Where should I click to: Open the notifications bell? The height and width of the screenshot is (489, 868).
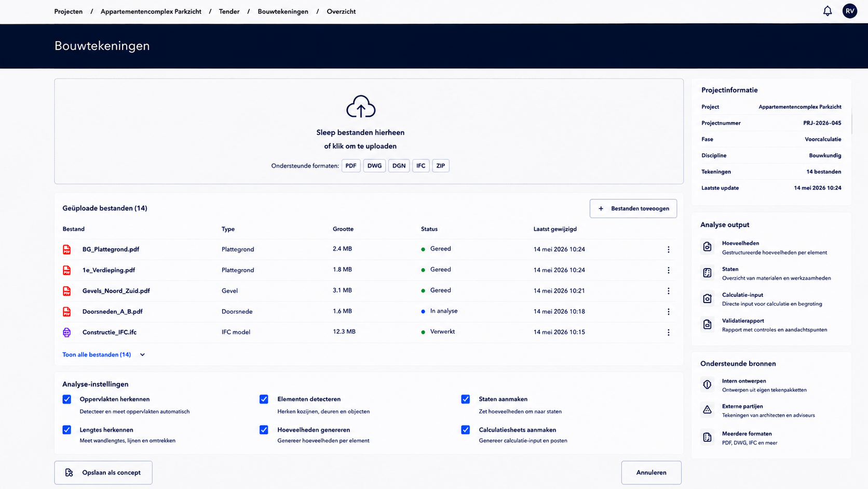click(x=828, y=11)
